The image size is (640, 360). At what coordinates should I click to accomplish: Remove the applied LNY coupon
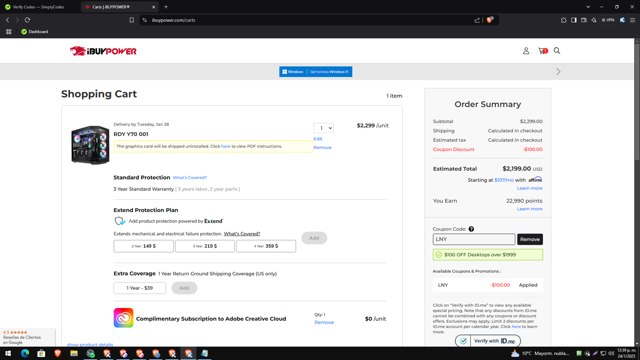[530, 239]
